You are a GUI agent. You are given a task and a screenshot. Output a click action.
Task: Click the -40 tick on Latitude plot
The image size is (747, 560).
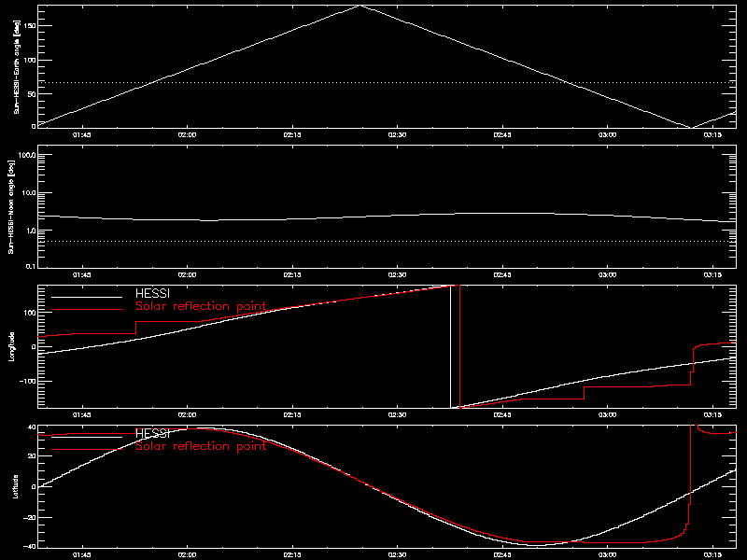[x=31, y=546]
